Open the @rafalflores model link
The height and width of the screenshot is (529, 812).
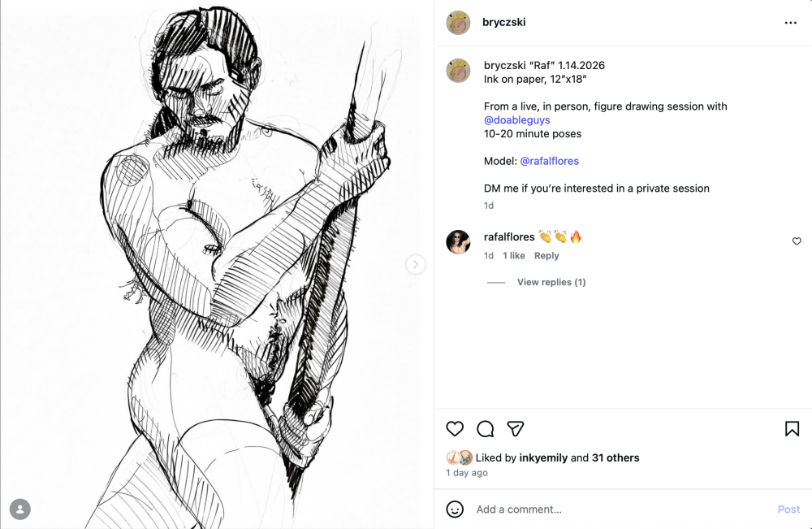click(x=549, y=161)
